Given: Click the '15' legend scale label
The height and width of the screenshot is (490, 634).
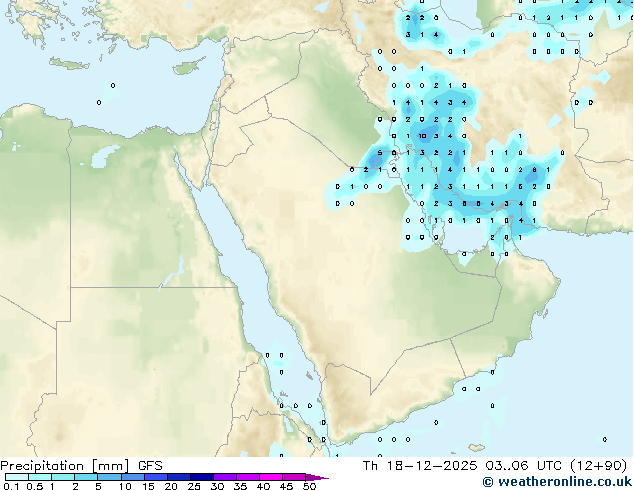Looking at the screenshot, I should (x=148, y=486).
